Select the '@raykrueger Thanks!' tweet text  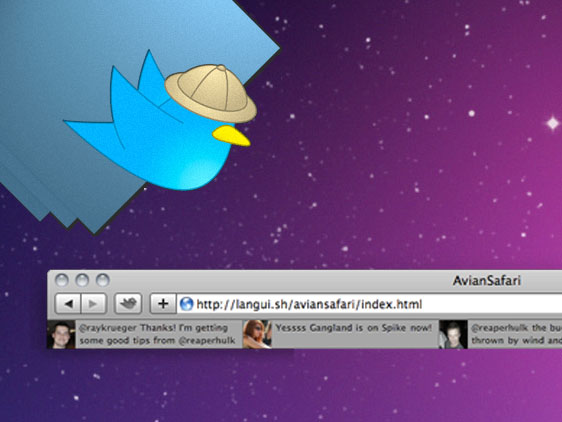158,334
